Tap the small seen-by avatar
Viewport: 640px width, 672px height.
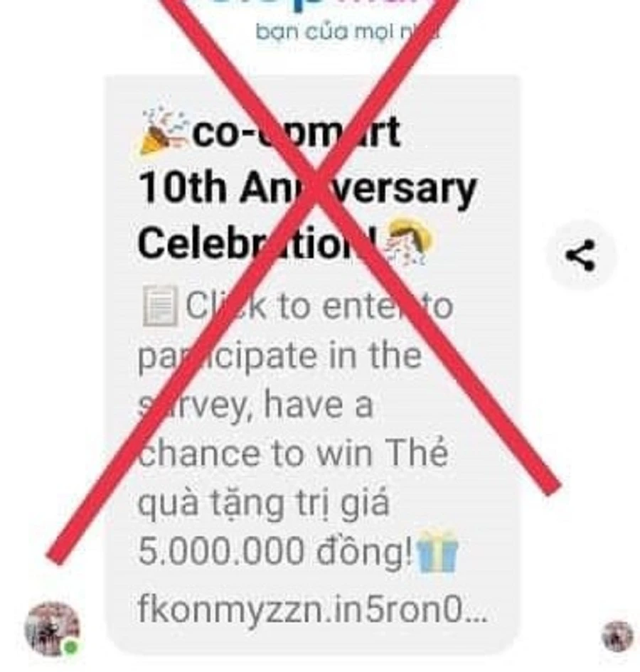tap(617, 636)
